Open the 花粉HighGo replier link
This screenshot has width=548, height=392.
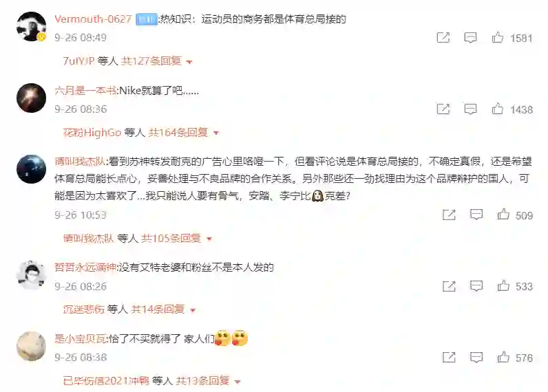coord(92,133)
